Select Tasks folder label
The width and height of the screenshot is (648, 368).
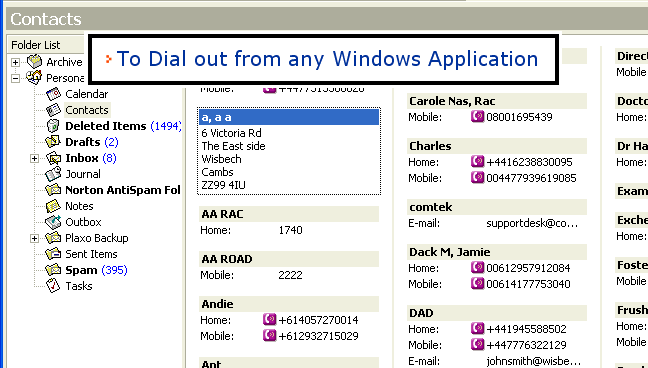pos(79,287)
